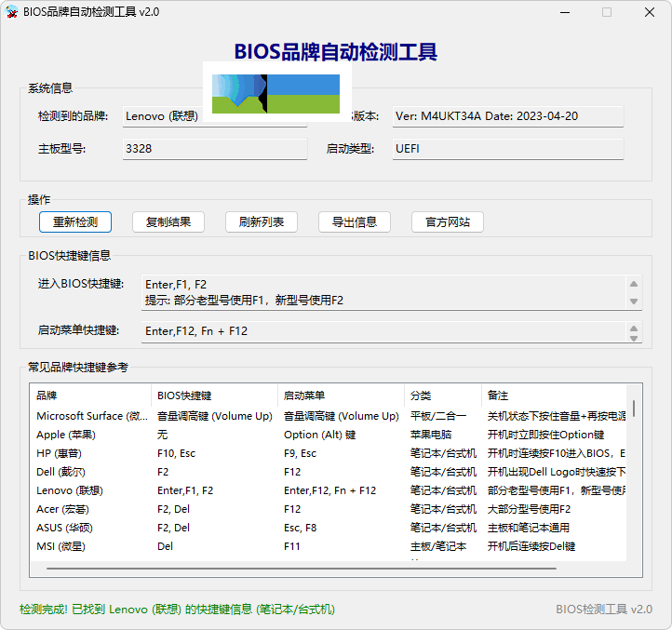
Task: Click the 主板型号 field showing 3328
Action: click(x=214, y=149)
